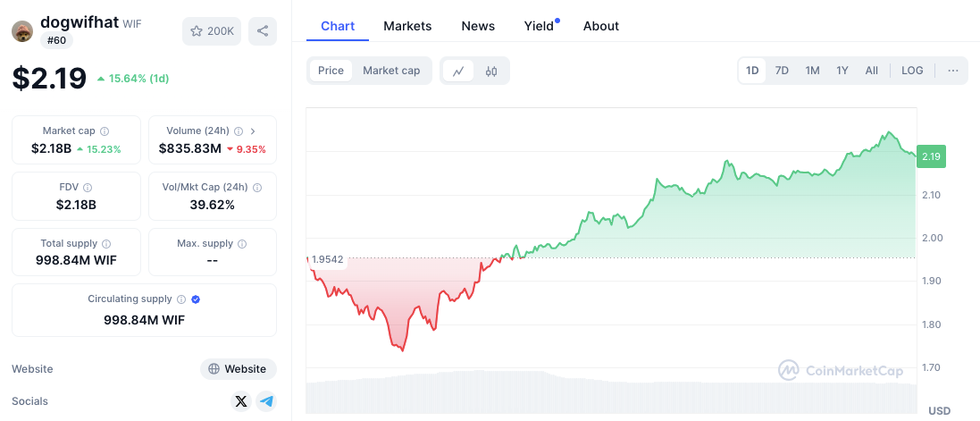Click the Circulating supply verified badge

coord(196,299)
